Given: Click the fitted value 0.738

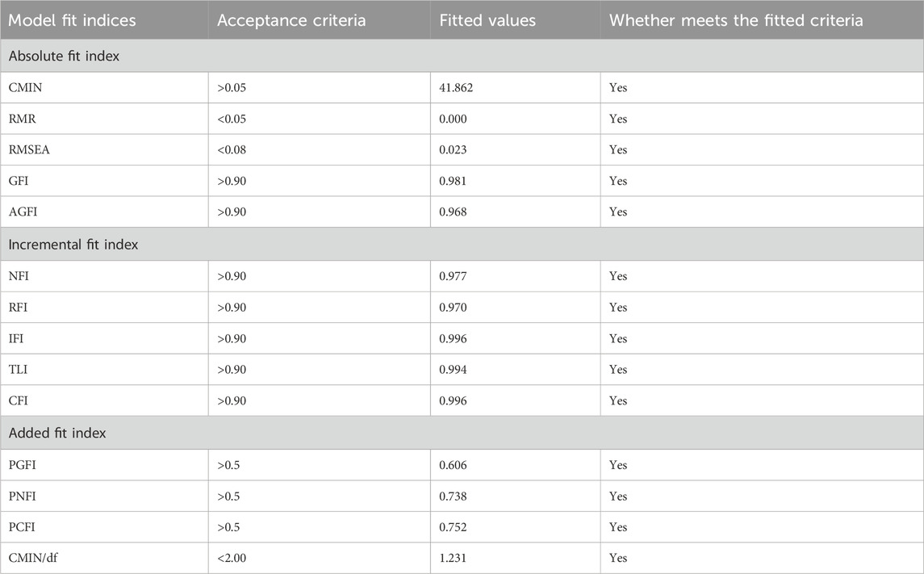Looking at the screenshot, I should coord(454,496).
